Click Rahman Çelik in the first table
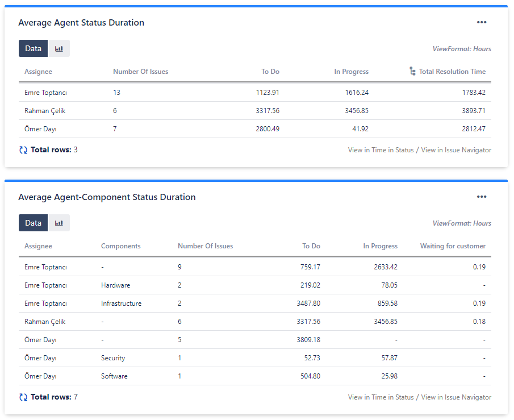 (45, 110)
